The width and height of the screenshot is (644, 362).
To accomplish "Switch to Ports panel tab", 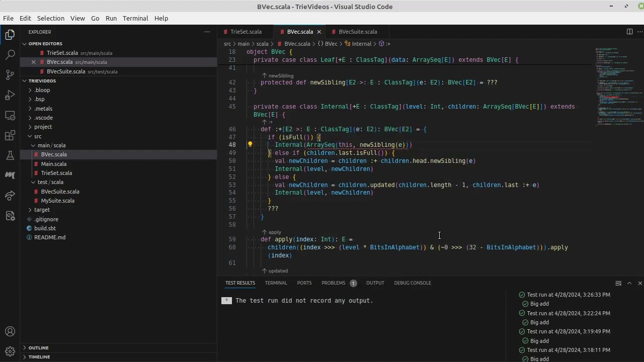I will (304, 283).
